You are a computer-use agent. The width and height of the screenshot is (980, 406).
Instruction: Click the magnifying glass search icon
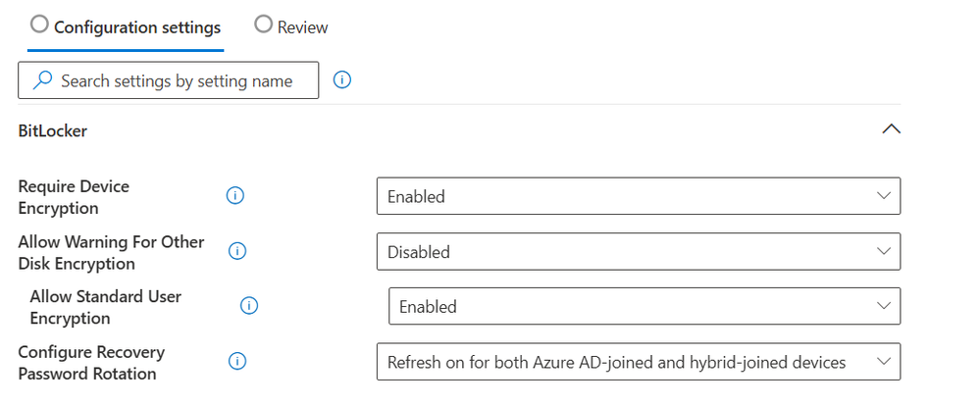click(x=42, y=80)
